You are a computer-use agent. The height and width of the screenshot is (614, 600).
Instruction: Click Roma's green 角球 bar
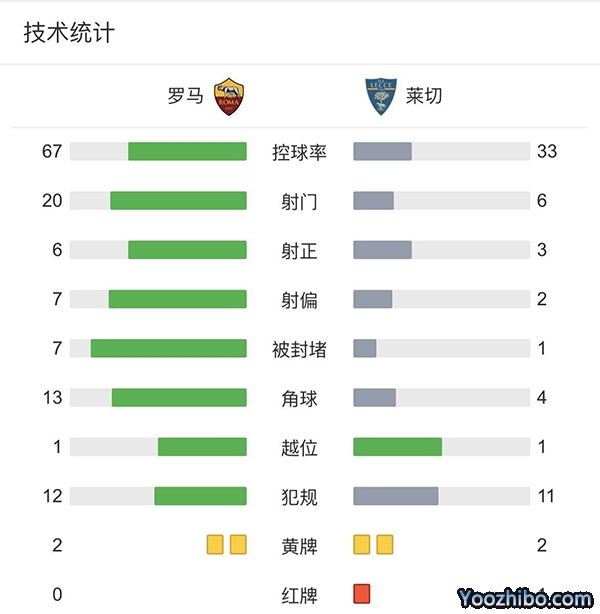[x=179, y=398]
